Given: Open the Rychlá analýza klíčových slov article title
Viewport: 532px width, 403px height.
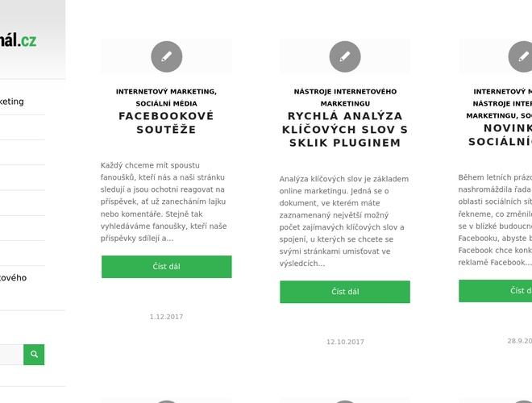Looking at the screenshot, I should click(345, 129).
